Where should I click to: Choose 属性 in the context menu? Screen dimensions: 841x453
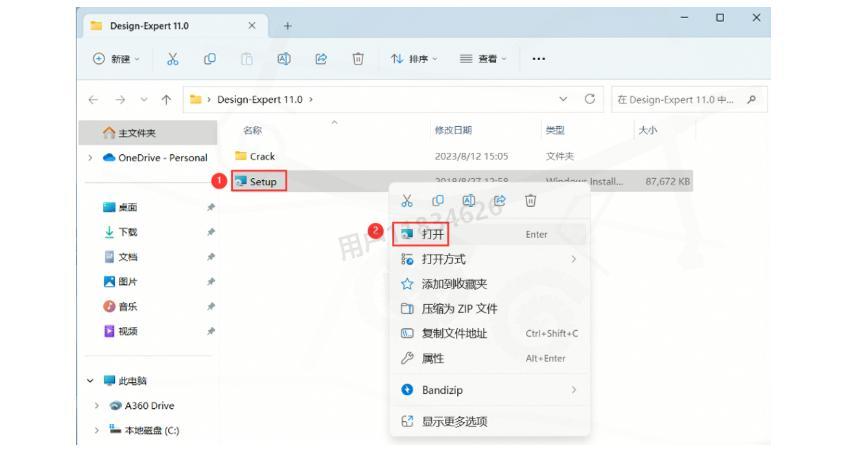pos(489,358)
